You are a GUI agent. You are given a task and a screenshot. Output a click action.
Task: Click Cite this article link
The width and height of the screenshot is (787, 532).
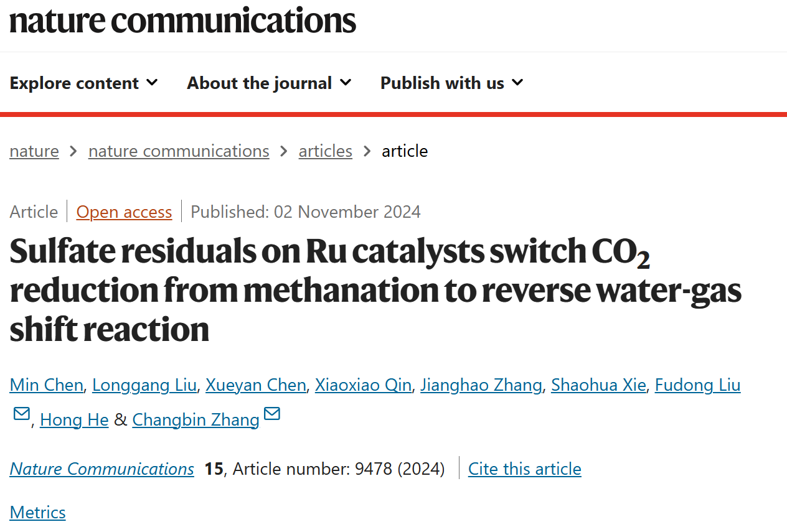(x=525, y=469)
